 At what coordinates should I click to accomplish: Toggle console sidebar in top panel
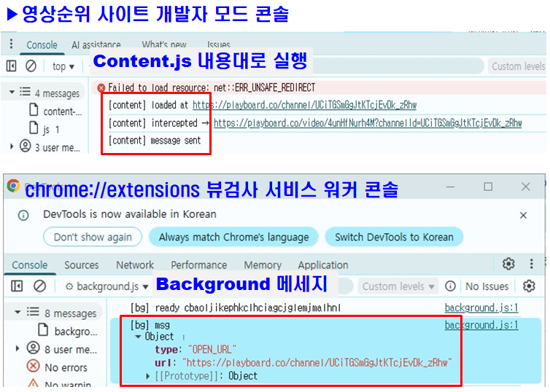[11, 66]
